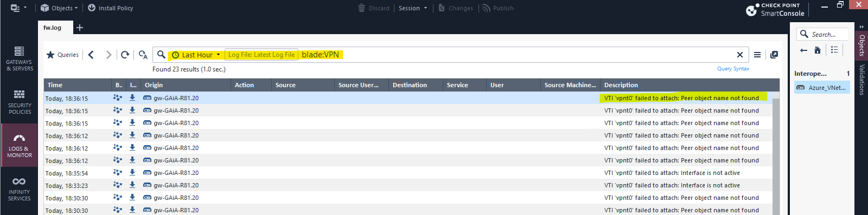Image resolution: width=868 pixels, height=215 pixels.
Task: Open Infinity Services view
Action: tap(20, 188)
